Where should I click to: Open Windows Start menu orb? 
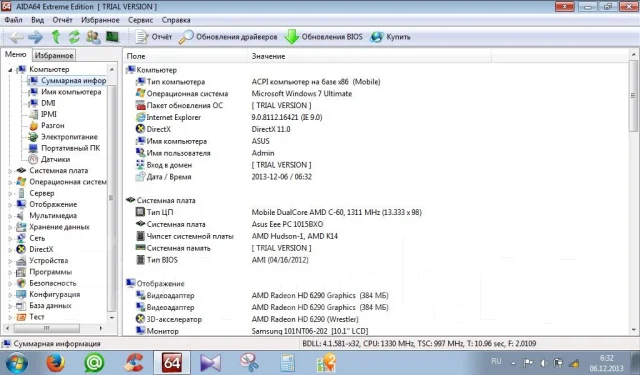pos(17,363)
